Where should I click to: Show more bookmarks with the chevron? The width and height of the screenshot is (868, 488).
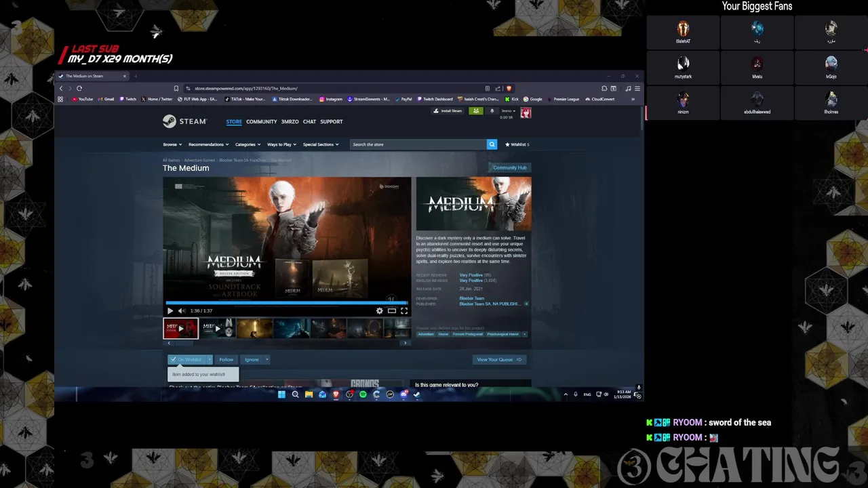tap(633, 99)
